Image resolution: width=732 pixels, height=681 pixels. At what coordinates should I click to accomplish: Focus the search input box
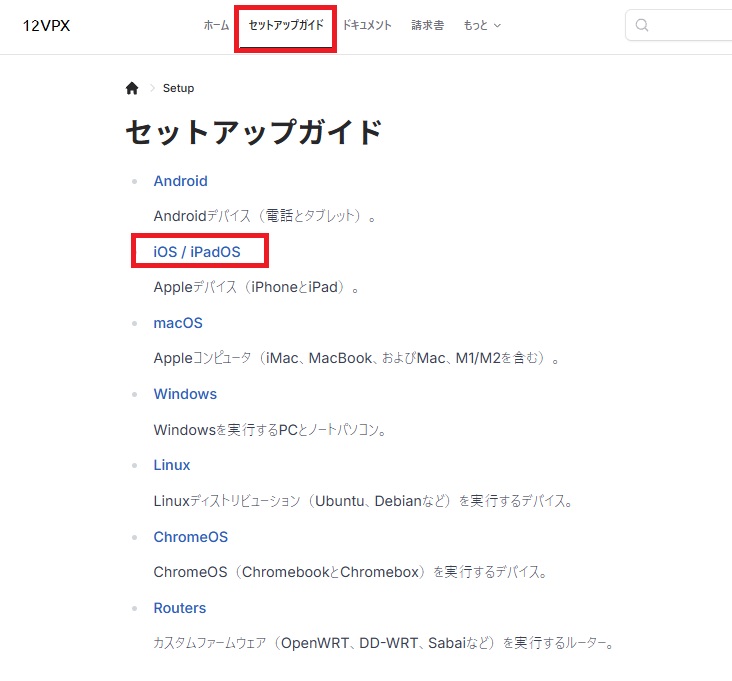click(x=690, y=25)
